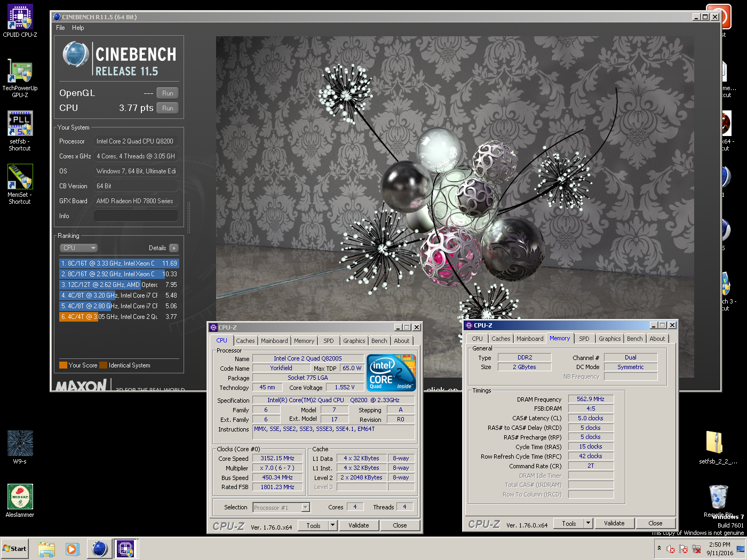747x560 pixels.
Task: Switch to Graphics tab in left CPU-Z window
Action: click(x=354, y=341)
